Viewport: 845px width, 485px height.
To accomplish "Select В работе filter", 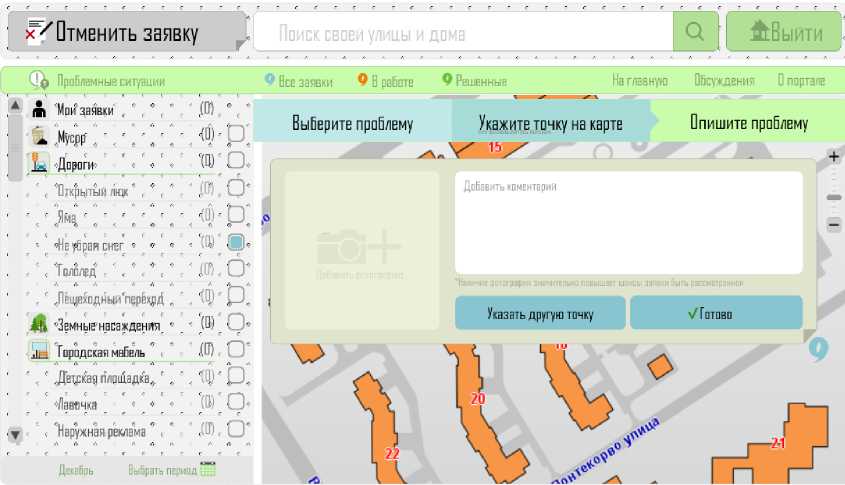I will click(386, 81).
